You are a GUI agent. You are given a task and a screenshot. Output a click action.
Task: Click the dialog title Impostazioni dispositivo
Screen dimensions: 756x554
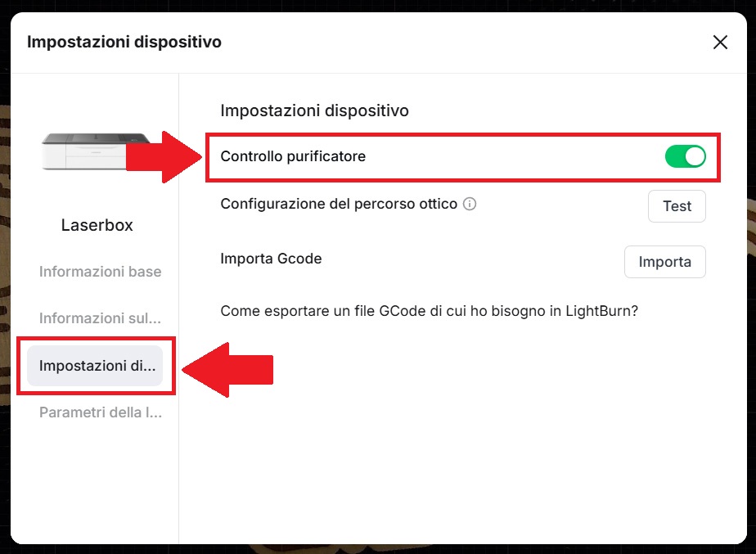pos(124,42)
